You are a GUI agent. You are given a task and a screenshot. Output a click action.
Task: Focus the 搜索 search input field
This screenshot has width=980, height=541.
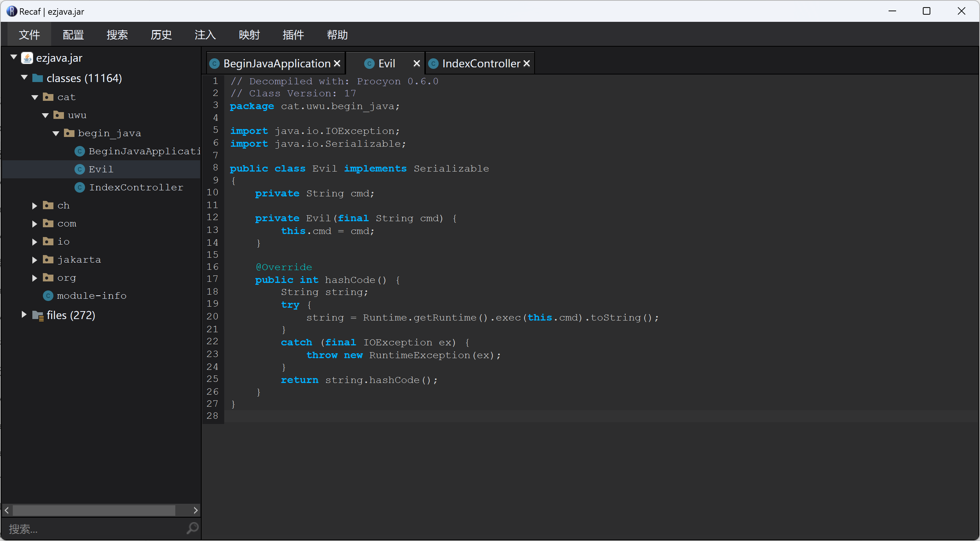95,529
